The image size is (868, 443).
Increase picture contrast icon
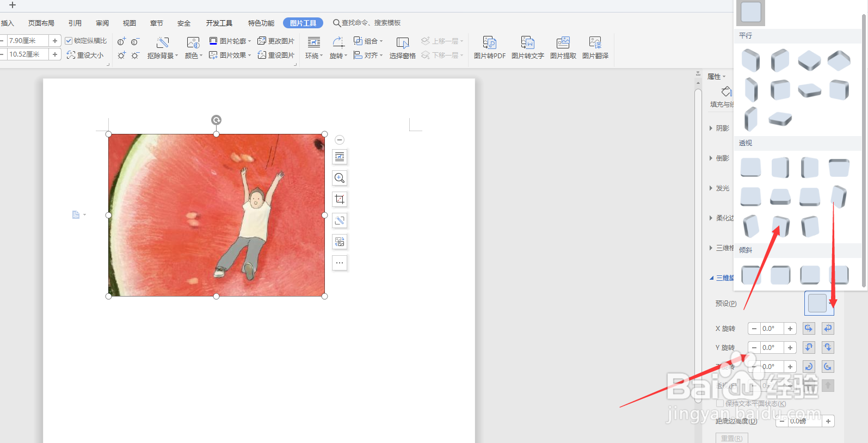[x=122, y=41]
